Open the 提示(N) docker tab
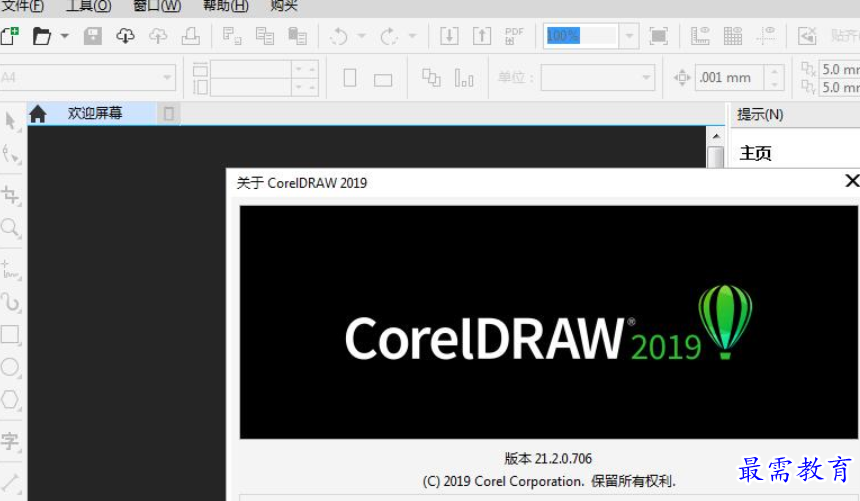The height and width of the screenshot is (501, 860). coord(760,115)
